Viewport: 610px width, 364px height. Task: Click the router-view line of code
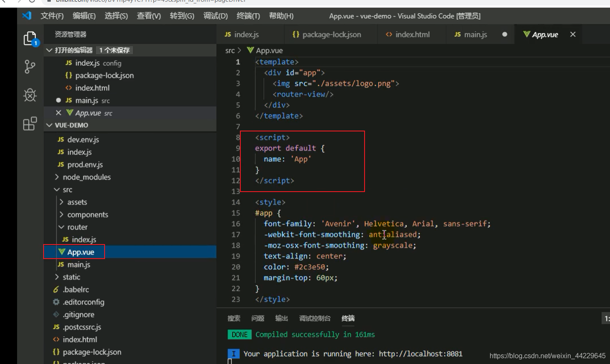coord(303,94)
